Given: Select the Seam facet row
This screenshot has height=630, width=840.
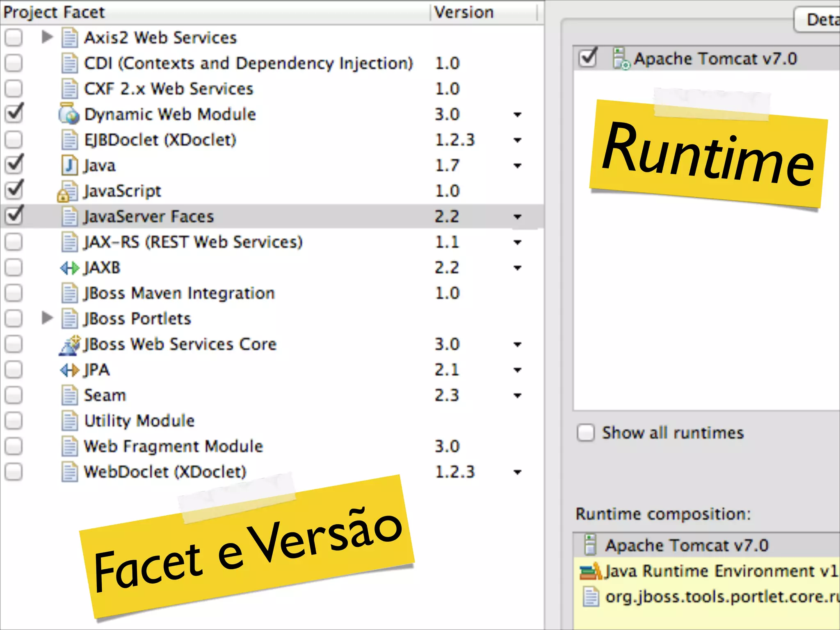Looking at the screenshot, I should [x=105, y=396].
